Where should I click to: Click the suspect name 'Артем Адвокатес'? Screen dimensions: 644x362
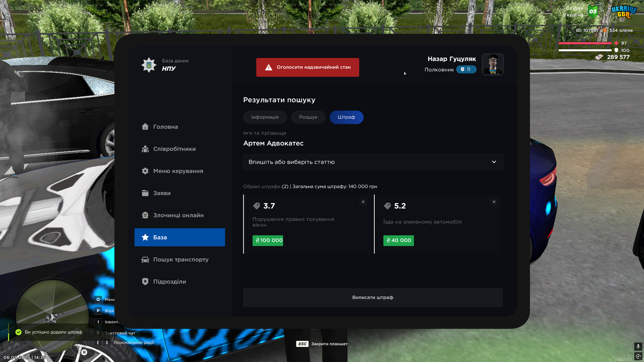pos(273,143)
